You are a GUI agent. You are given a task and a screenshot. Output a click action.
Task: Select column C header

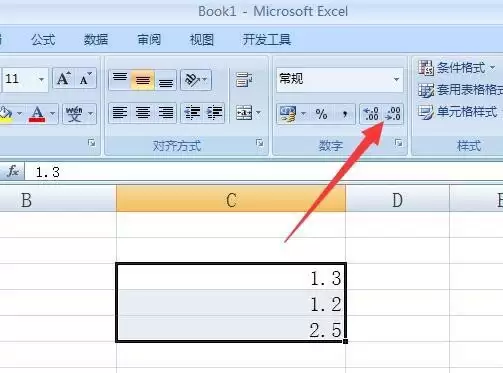(231, 199)
